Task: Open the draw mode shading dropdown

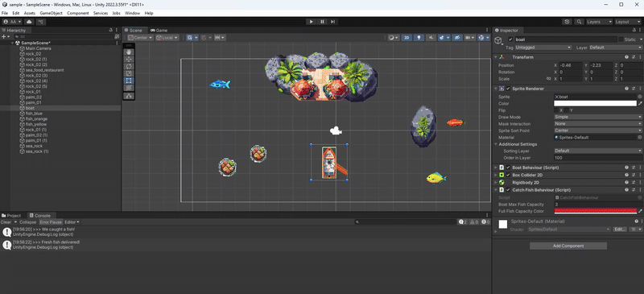Action: [x=394, y=37]
